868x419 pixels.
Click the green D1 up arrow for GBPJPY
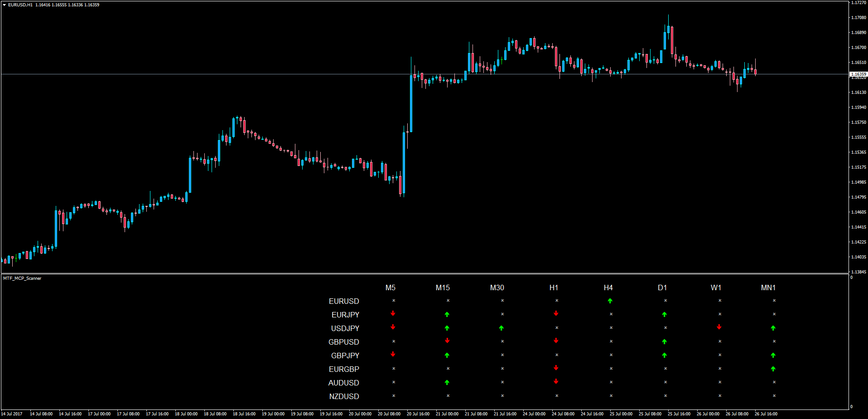[x=664, y=355]
